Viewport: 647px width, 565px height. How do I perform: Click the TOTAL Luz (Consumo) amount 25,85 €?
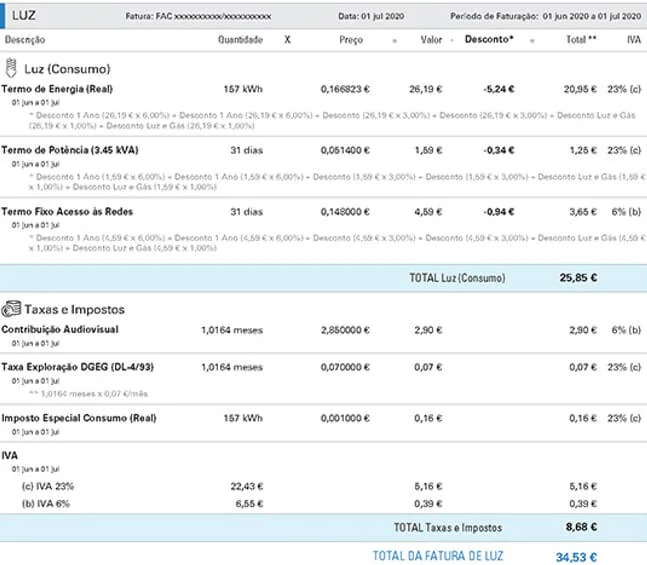(x=578, y=278)
